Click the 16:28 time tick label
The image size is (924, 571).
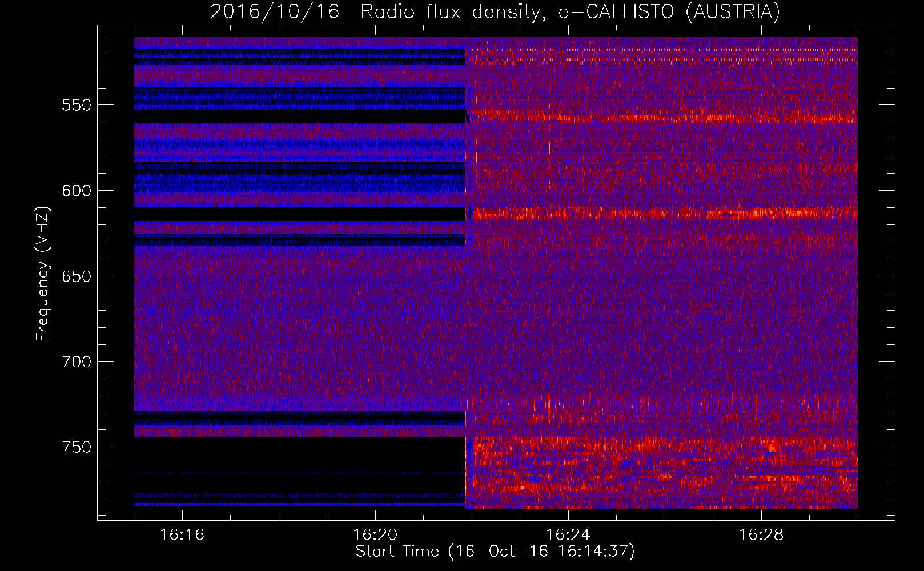coord(761,535)
